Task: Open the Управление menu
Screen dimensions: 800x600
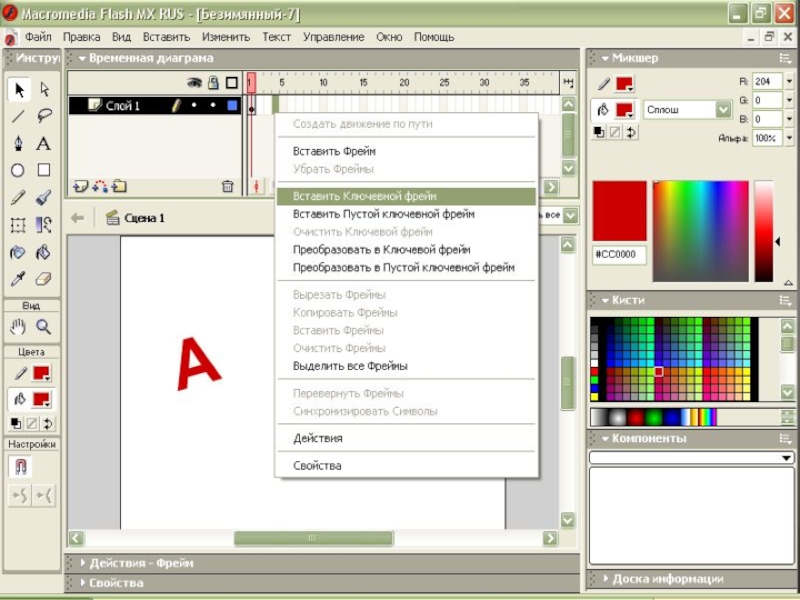Action: point(334,37)
